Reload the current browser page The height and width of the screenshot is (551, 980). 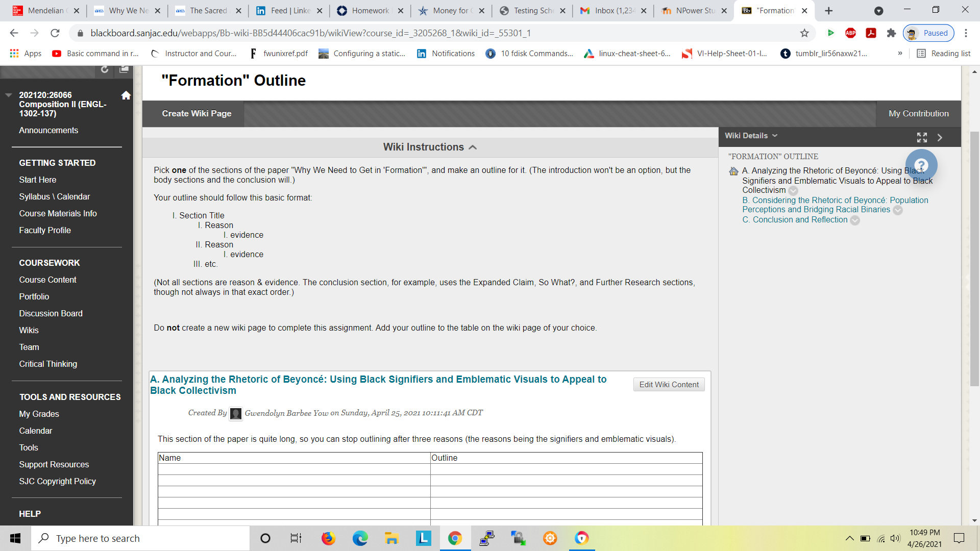pos(55,33)
